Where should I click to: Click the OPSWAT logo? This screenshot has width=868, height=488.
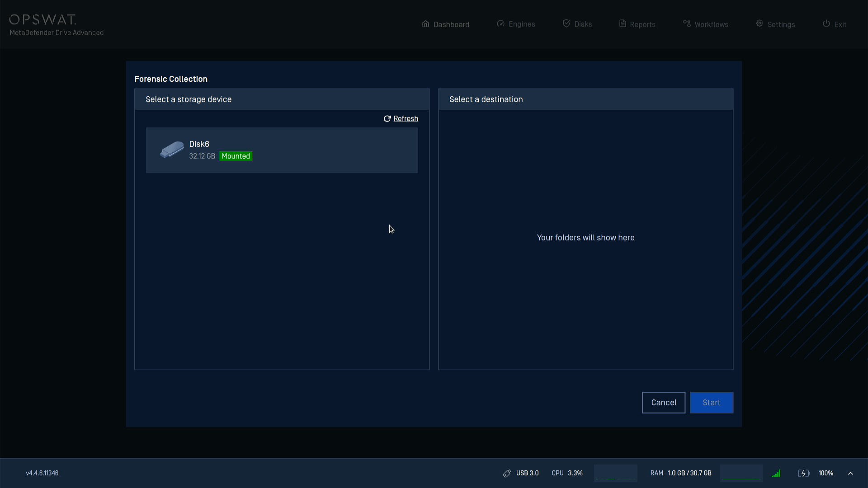(43, 19)
